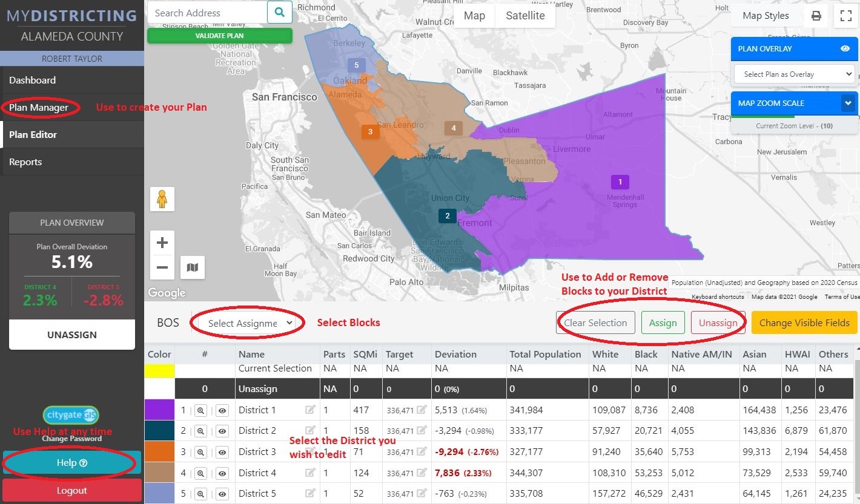Click the Change Visible Fields button
This screenshot has height=504, width=860.
point(804,322)
